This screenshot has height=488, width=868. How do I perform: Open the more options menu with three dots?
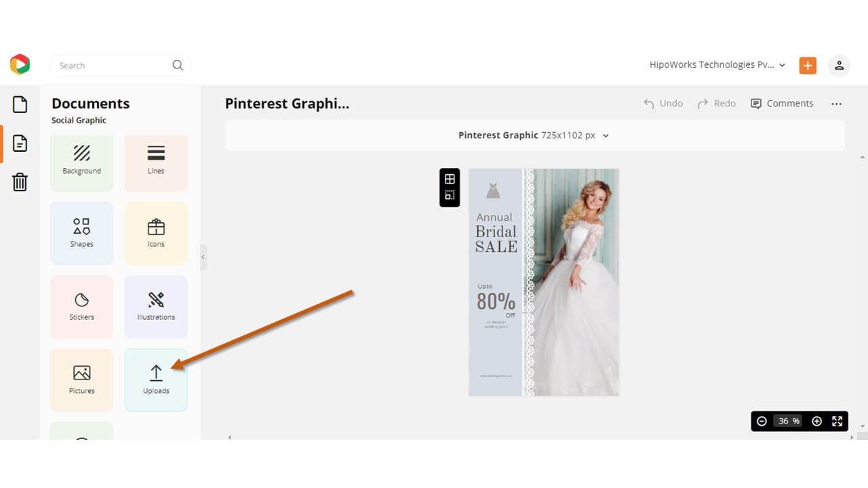pos(836,103)
